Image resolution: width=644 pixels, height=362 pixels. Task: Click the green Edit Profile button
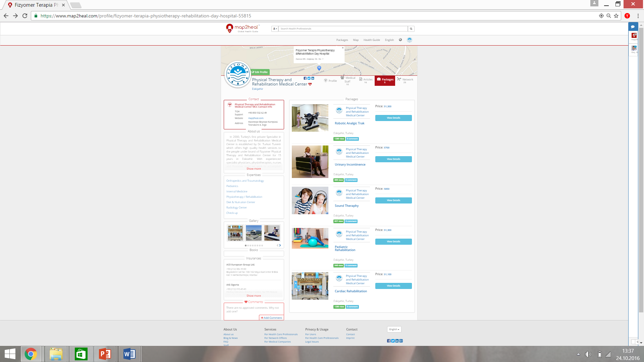coord(260,72)
